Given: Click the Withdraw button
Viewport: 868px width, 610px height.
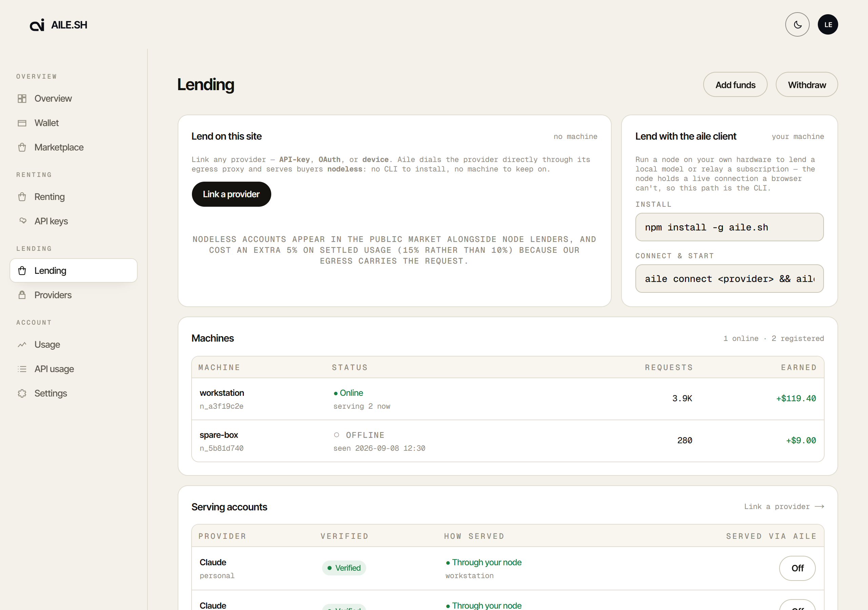Looking at the screenshot, I should 806,85.
